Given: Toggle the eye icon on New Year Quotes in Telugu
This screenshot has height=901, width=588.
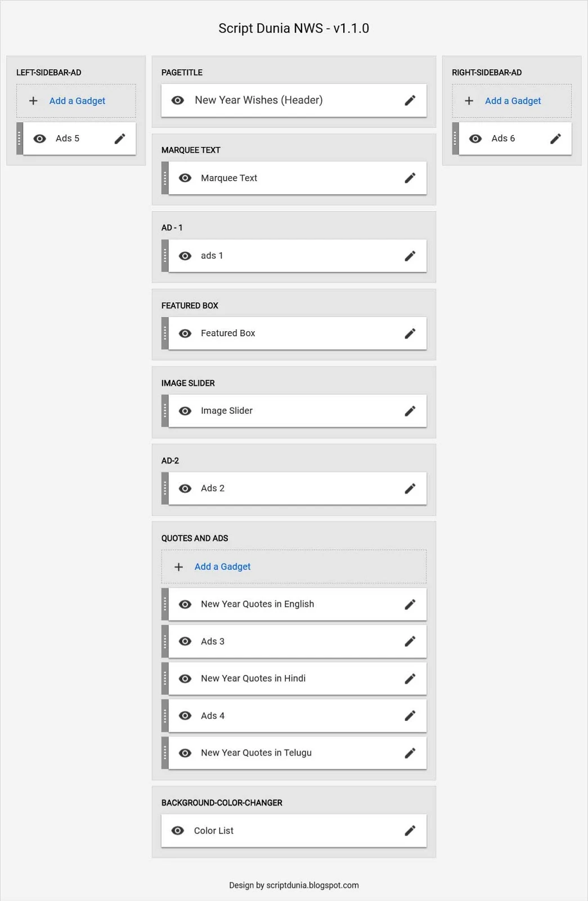Looking at the screenshot, I should click(185, 752).
